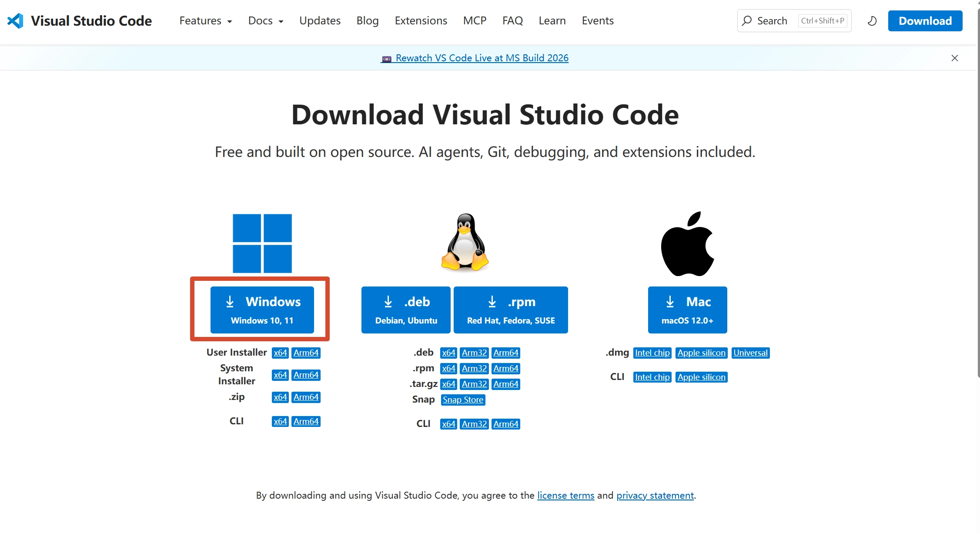
Task: Open the privacy statement link
Action: pos(655,496)
